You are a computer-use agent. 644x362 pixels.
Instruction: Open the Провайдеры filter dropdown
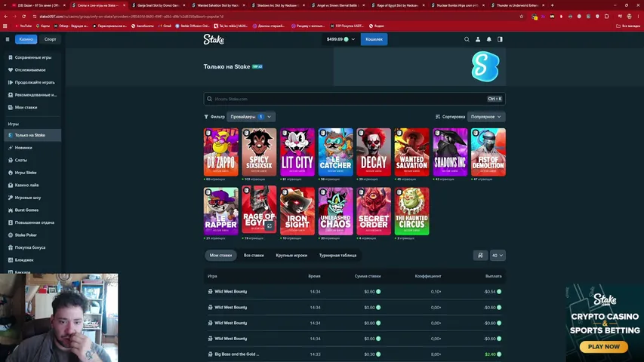[x=251, y=117]
